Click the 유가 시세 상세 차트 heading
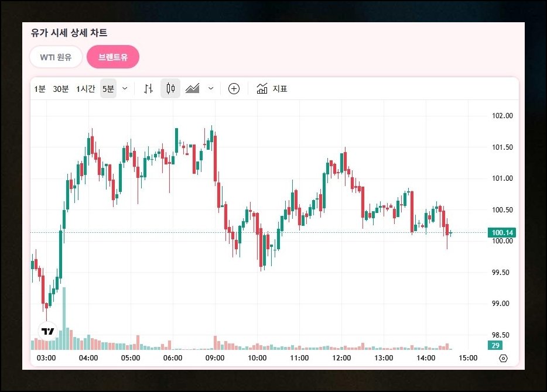The width and height of the screenshot is (547, 392). click(69, 33)
